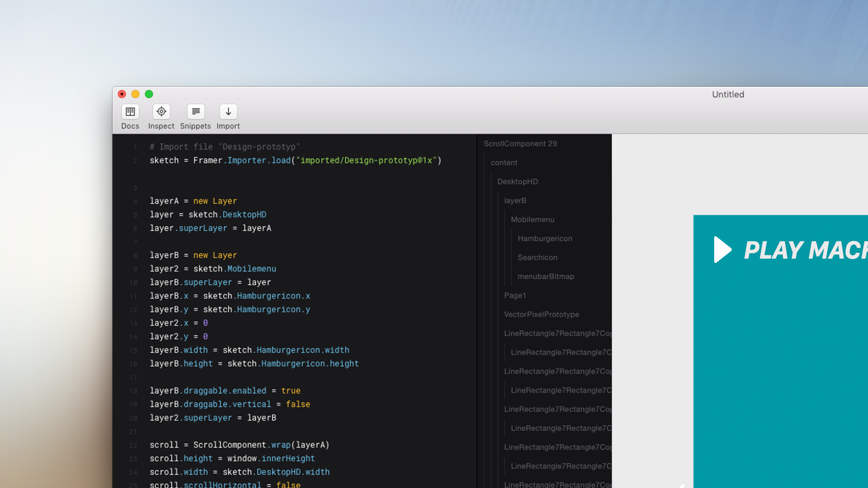868x488 pixels.
Task: Open the Snippets icon in toolbar
Action: point(195,112)
